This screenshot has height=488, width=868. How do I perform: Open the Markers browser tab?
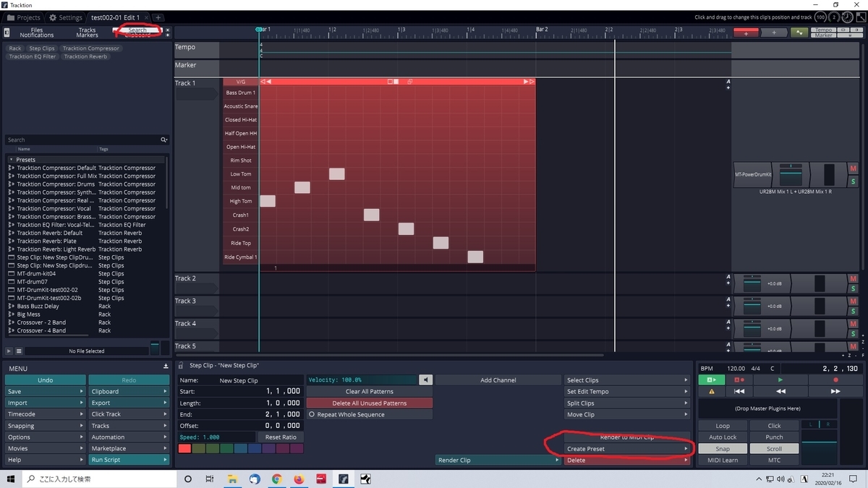[87, 35]
